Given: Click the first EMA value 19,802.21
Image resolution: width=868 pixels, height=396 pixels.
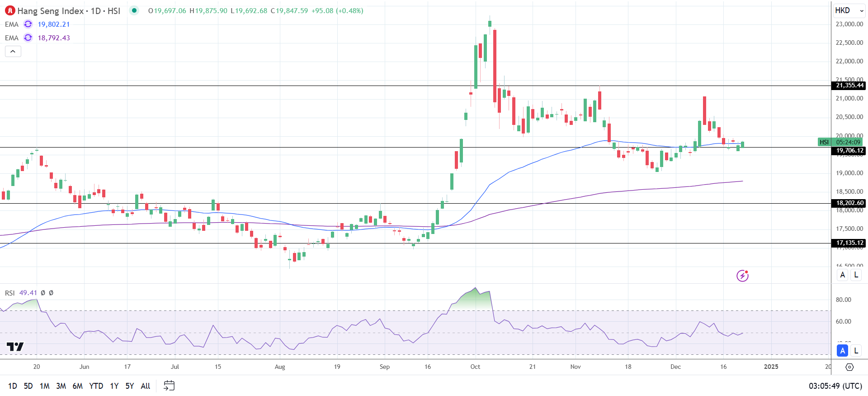Looking at the screenshot, I should coord(54,24).
